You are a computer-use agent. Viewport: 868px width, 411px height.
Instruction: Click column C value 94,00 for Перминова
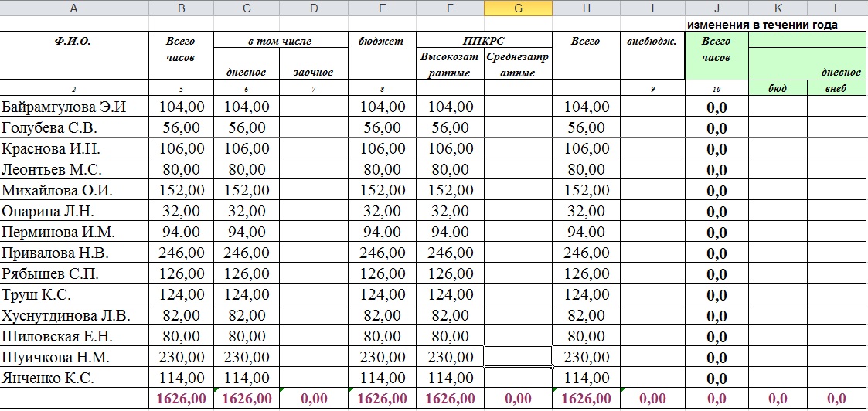tap(247, 233)
